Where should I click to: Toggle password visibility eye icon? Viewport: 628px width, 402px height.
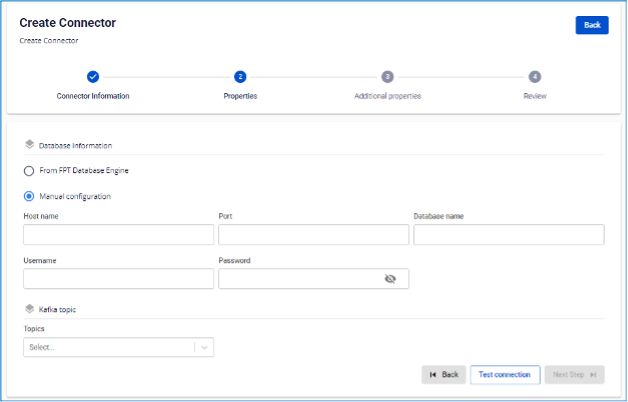390,279
